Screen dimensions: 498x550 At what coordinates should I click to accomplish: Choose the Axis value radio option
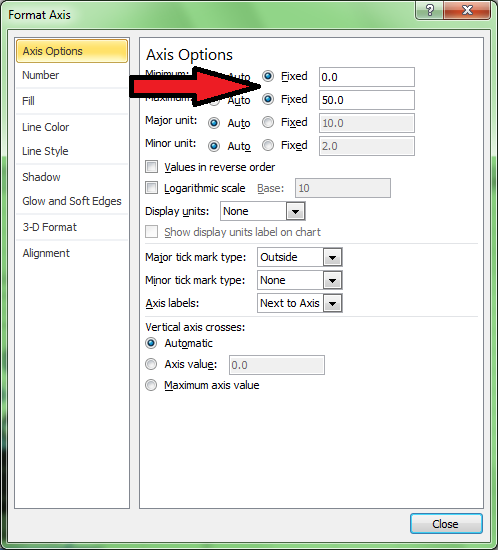[x=151, y=364]
